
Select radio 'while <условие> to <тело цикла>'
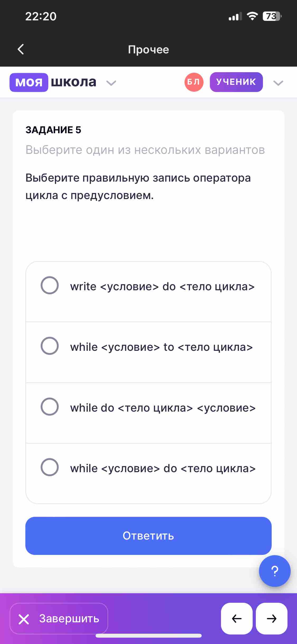50,346
